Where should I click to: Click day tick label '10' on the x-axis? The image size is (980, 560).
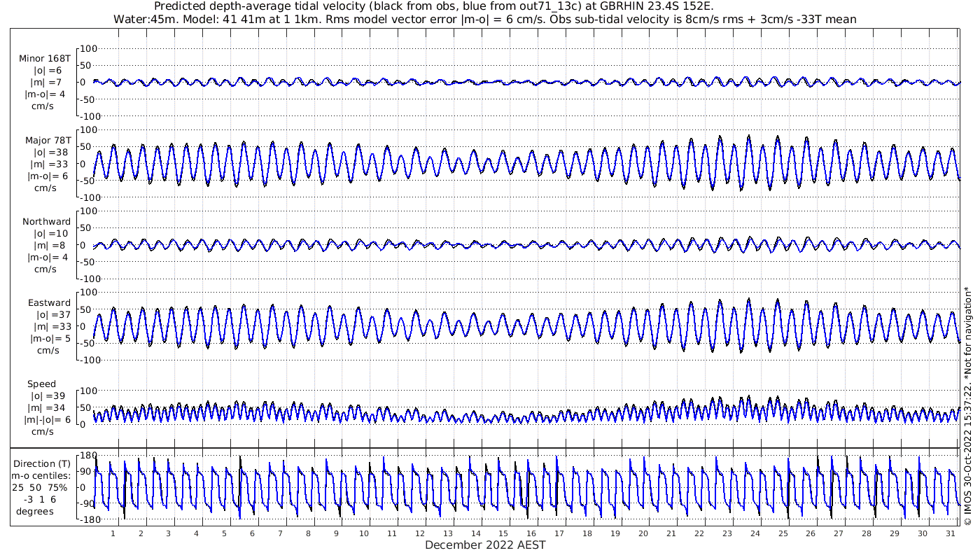click(x=364, y=533)
